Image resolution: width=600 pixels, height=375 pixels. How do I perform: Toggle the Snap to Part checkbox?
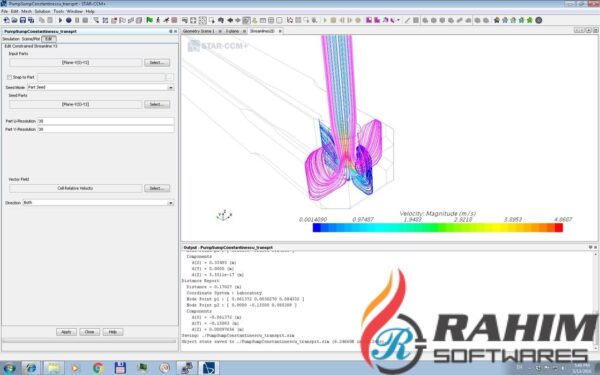coord(10,77)
